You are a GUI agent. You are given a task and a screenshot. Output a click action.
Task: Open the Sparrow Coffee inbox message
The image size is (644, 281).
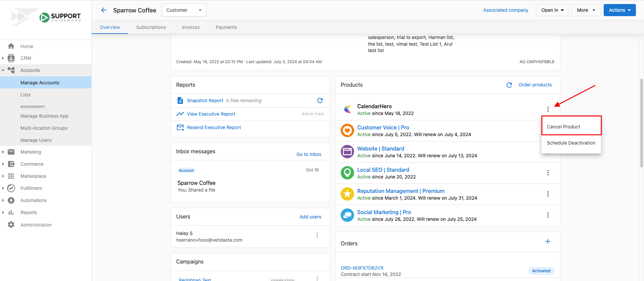(x=250, y=181)
